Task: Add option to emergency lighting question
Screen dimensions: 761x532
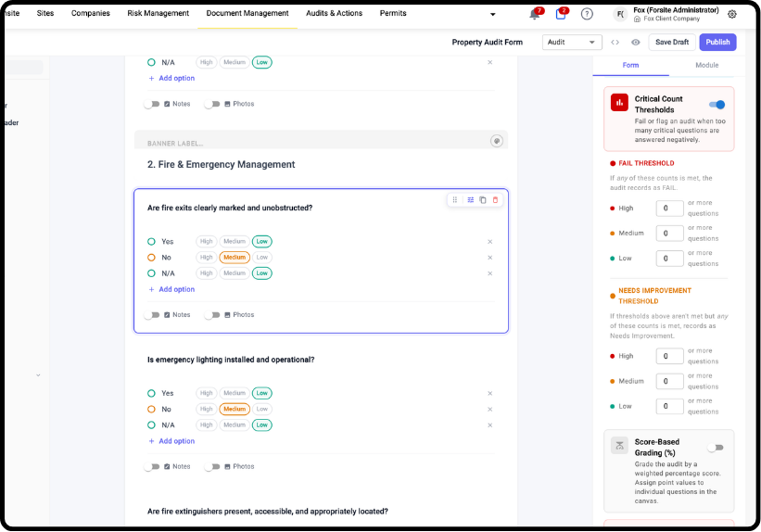Action: click(171, 441)
